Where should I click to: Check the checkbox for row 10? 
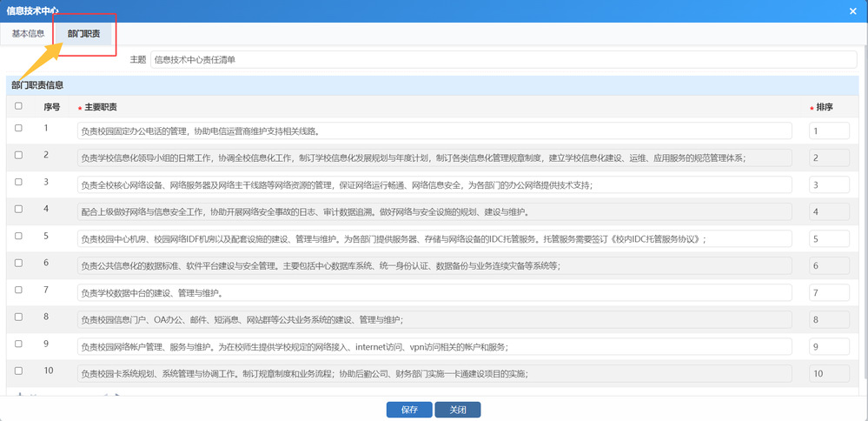point(19,371)
